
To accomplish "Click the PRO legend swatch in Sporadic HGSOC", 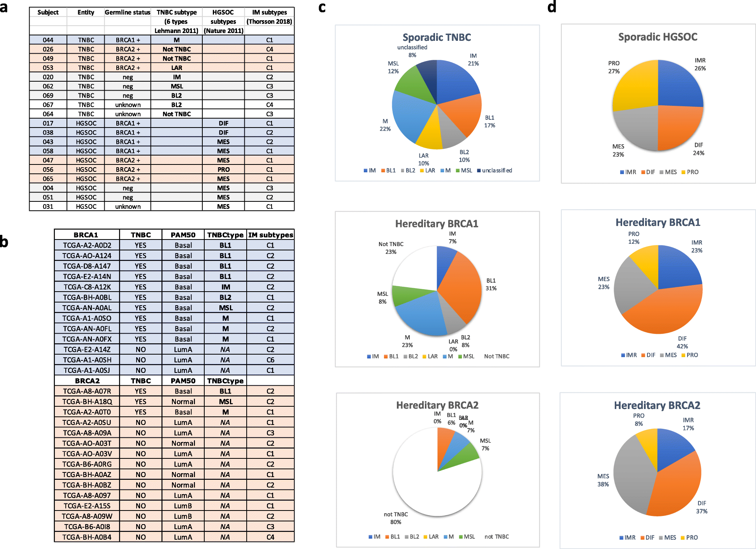I will (683, 172).
